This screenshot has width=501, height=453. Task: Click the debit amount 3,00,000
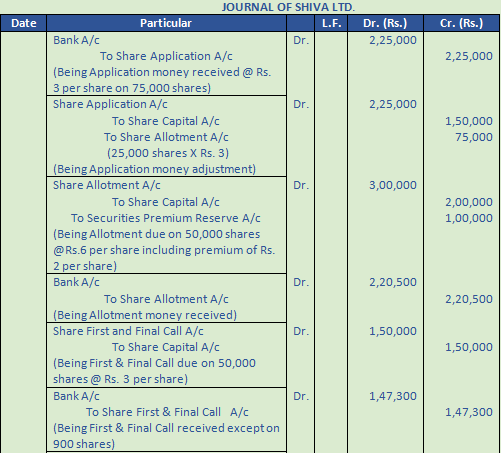(x=393, y=185)
